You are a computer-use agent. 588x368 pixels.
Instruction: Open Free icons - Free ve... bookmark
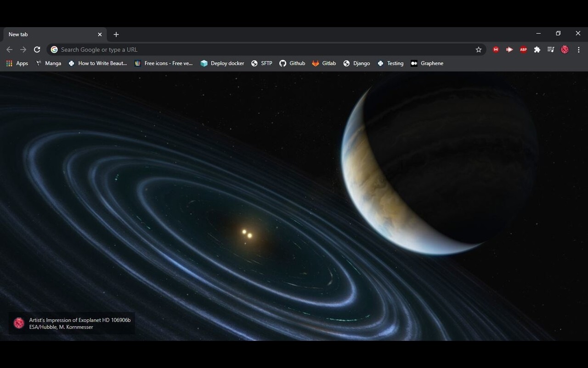pyautogui.click(x=164, y=63)
